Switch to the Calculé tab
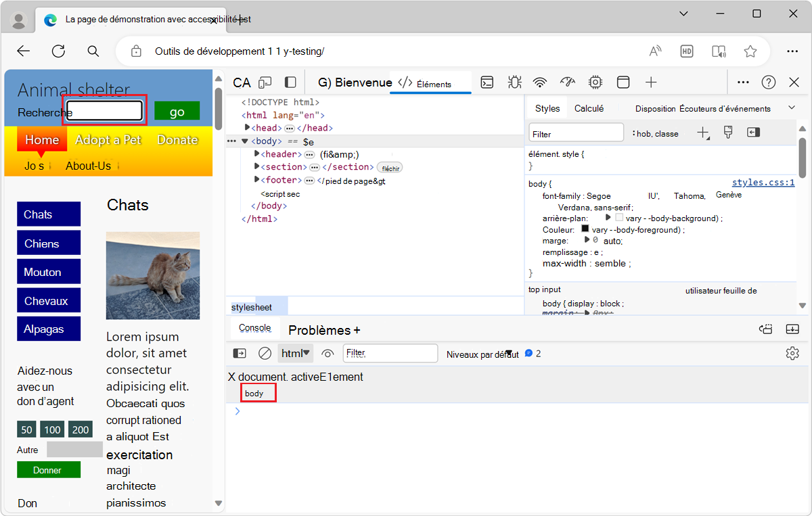812x516 pixels. tap(589, 108)
